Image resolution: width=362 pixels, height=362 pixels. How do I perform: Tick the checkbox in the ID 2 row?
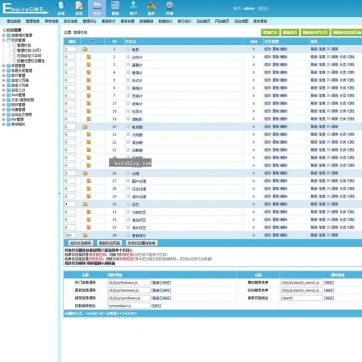pyautogui.click(x=128, y=57)
